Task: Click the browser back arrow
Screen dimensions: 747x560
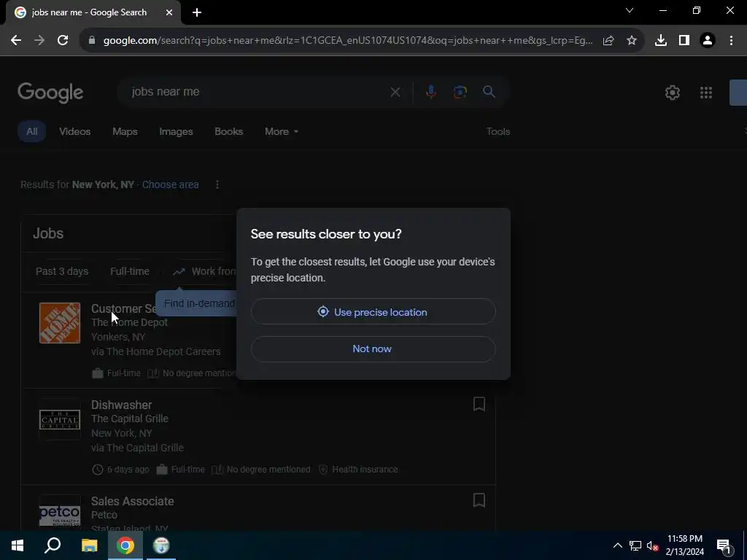Action: (x=16, y=41)
